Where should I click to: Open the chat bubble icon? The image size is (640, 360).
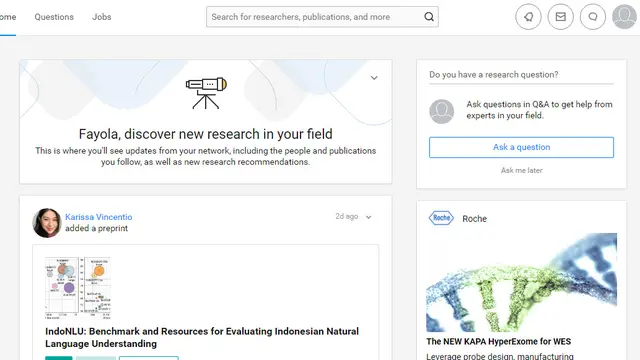point(593,17)
